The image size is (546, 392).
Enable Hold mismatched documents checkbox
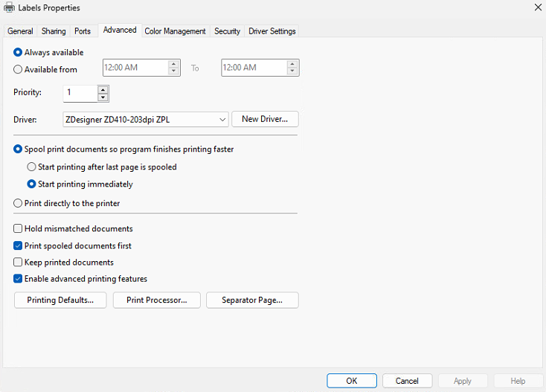(x=19, y=229)
